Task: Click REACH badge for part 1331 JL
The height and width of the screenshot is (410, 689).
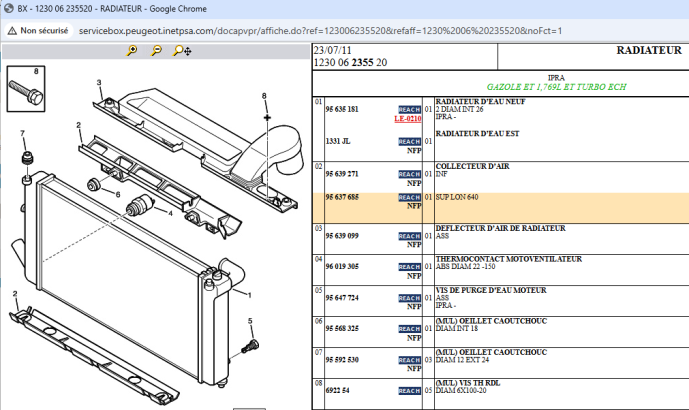Action: [x=409, y=141]
